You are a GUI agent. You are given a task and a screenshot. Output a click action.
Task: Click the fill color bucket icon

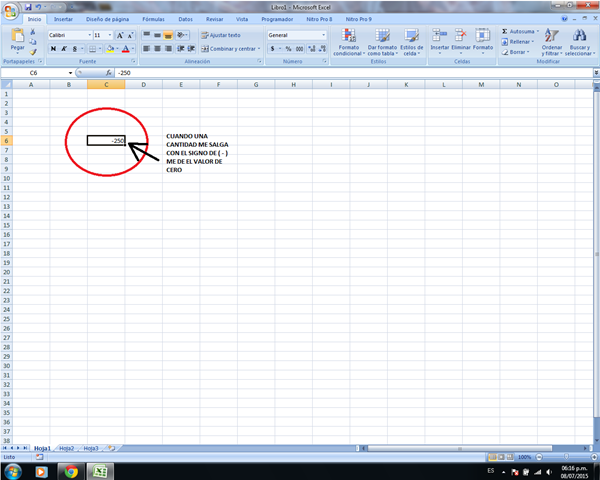110,49
